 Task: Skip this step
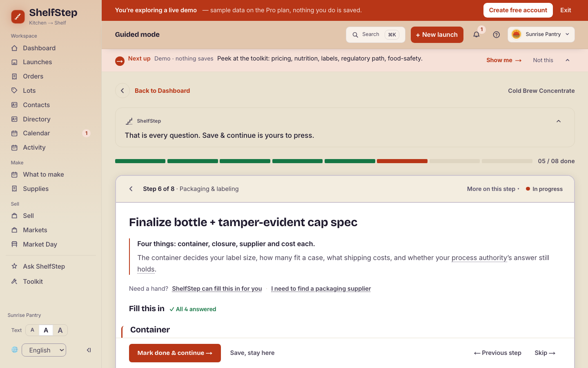[x=545, y=353]
